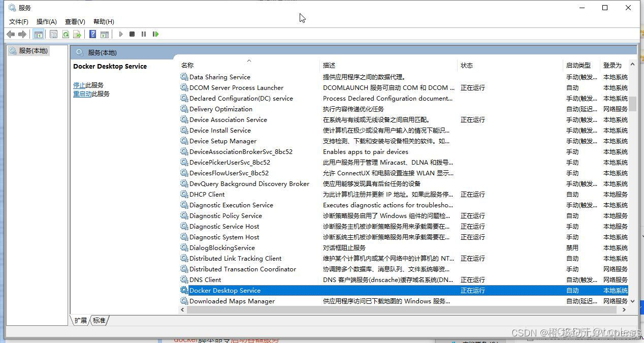This screenshot has width=644, height=343.
Task: Click the Restart Service icon
Action: [155, 34]
